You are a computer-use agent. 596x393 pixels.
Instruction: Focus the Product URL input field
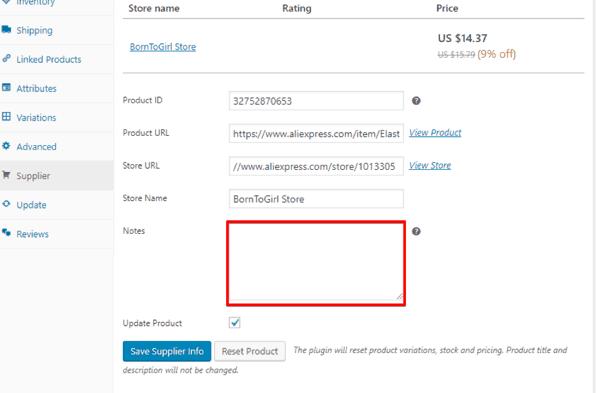click(x=316, y=133)
